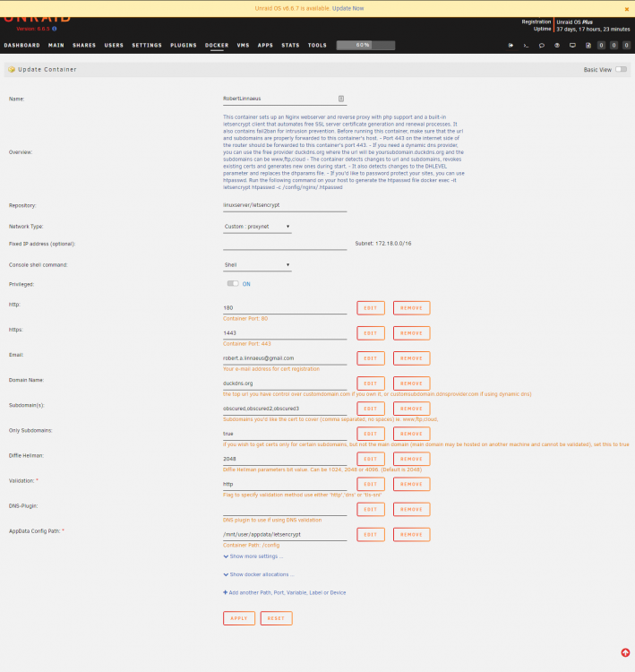
Task: Click the Repository input field
Action: 285,205
